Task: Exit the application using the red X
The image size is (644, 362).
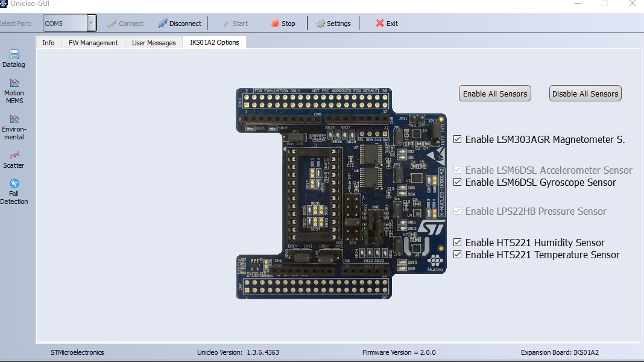Action: (380, 24)
